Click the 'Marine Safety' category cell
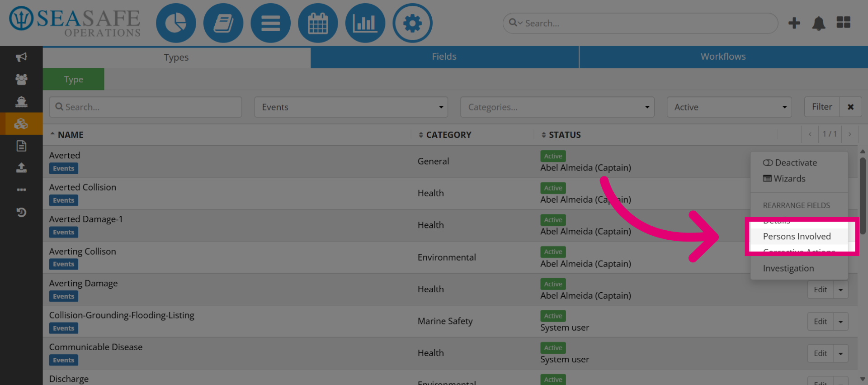The height and width of the screenshot is (385, 868). (x=445, y=321)
